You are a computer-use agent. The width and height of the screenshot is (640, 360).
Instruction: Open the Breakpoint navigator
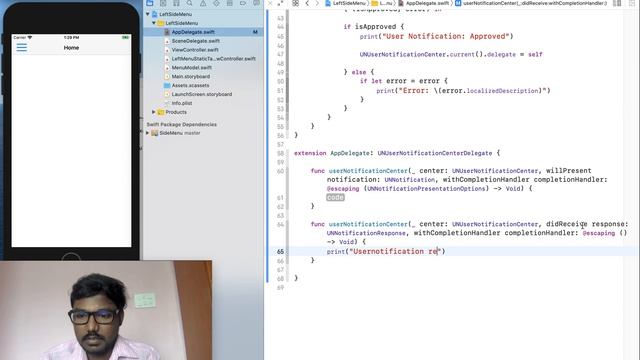[x=243, y=3]
